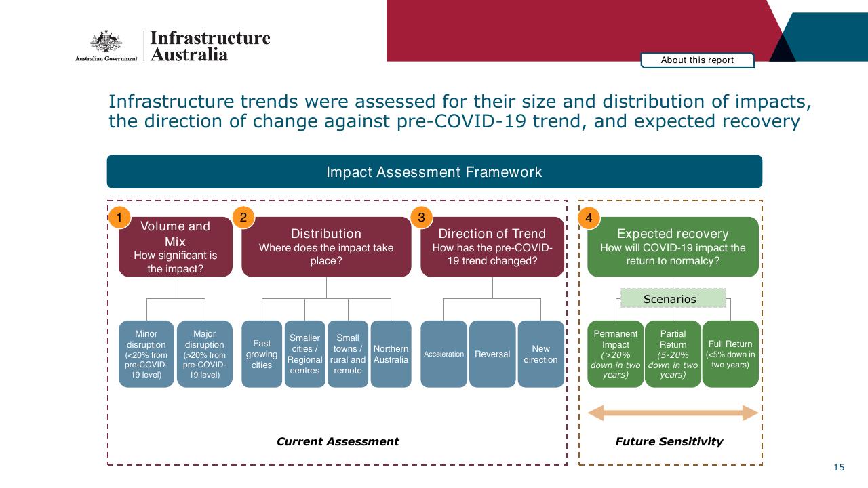Select the Distribution box
The image size is (868, 488).
(x=326, y=247)
